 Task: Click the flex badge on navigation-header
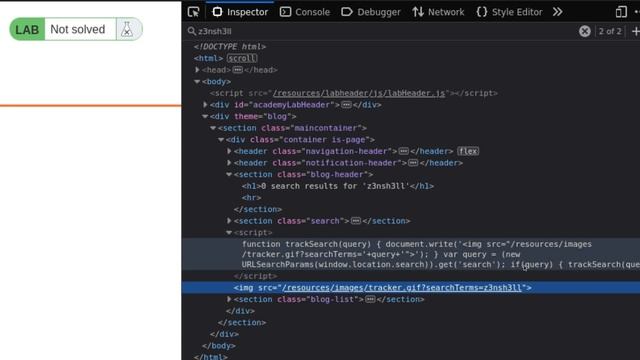[x=468, y=151]
